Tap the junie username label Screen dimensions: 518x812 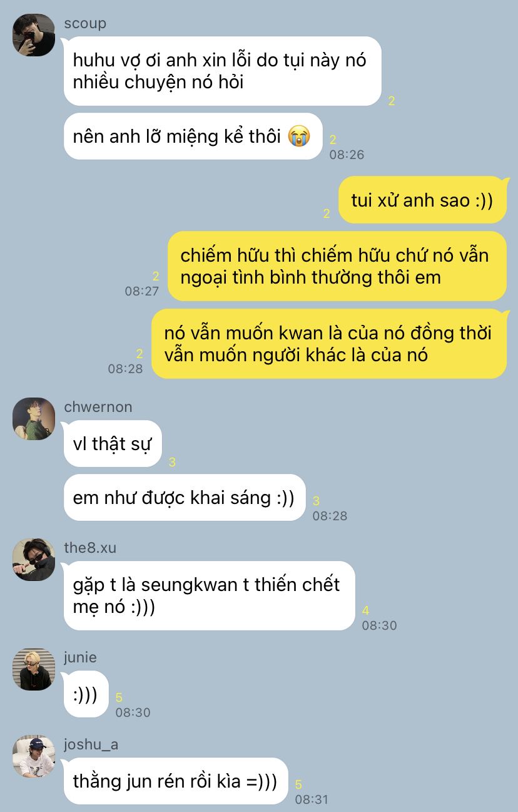click(80, 657)
